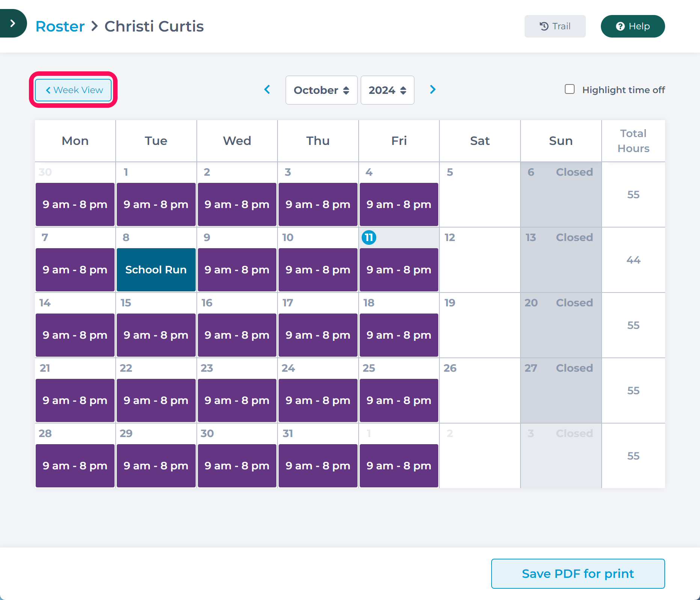Click the empty Saturday 12 cell
Viewport: 700px width, 600px height.
(480, 260)
